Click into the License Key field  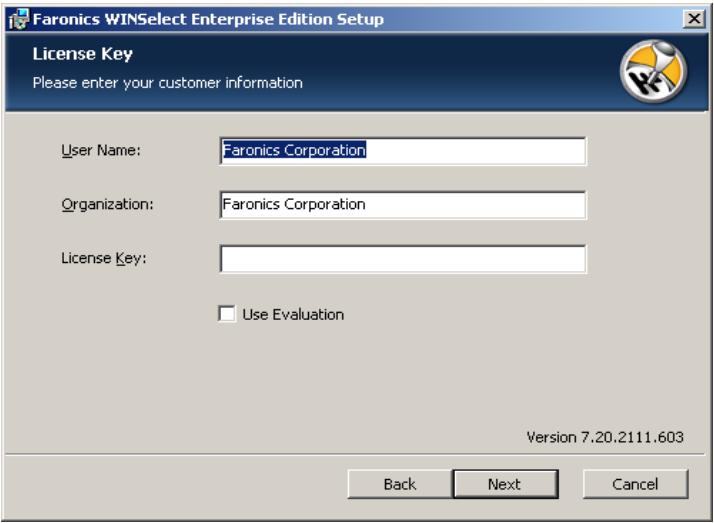point(403,259)
